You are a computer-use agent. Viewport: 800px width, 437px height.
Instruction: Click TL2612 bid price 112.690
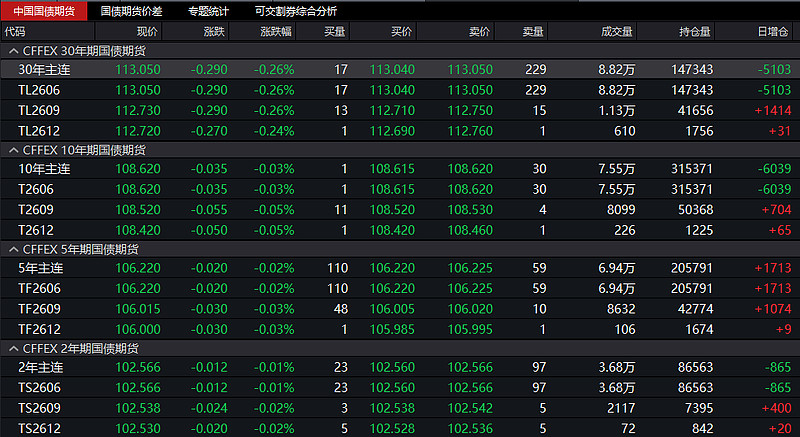point(392,131)
